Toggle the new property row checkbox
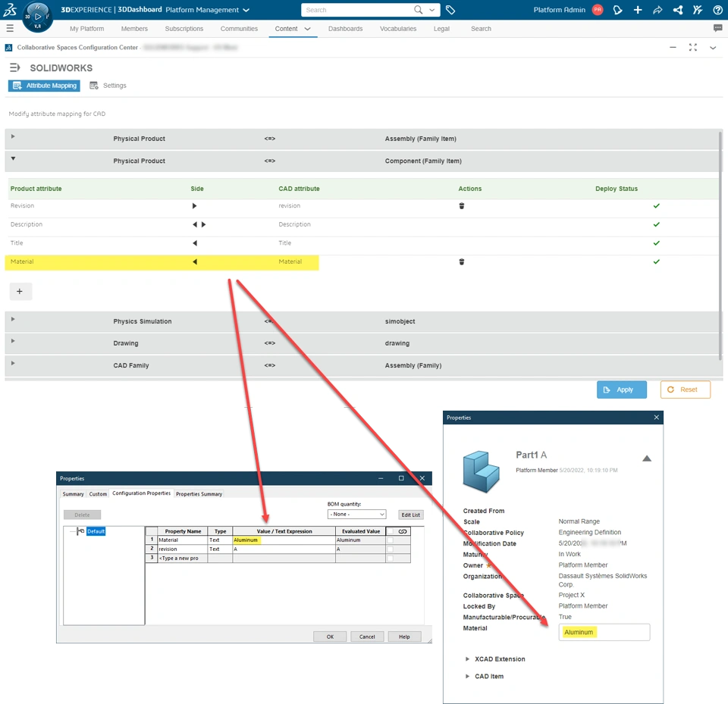Screen dimensions: 728x704 [x=390, y=559]
